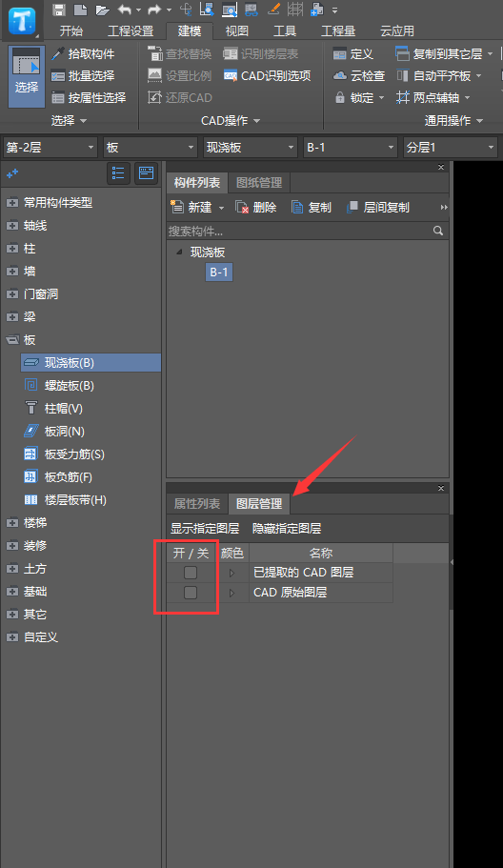Click the new file icon in quick access bar
Screen dimensions: 503x868
[80, 10]
